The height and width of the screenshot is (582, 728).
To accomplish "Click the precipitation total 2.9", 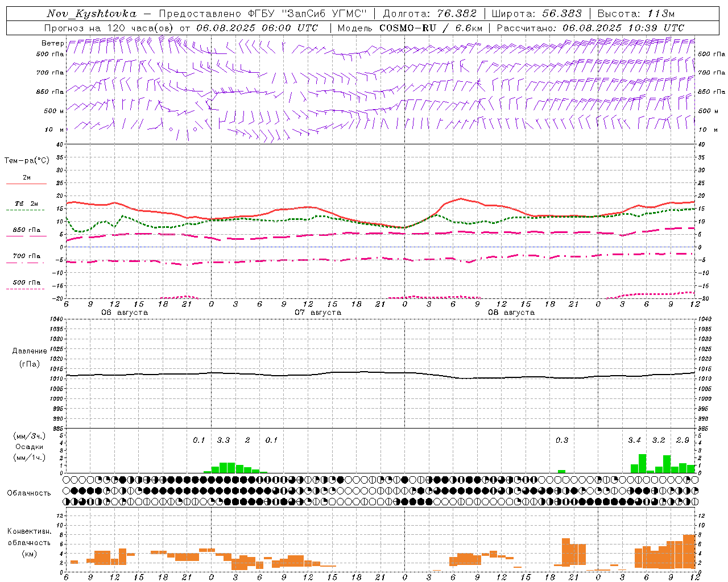I will point(682,440).
